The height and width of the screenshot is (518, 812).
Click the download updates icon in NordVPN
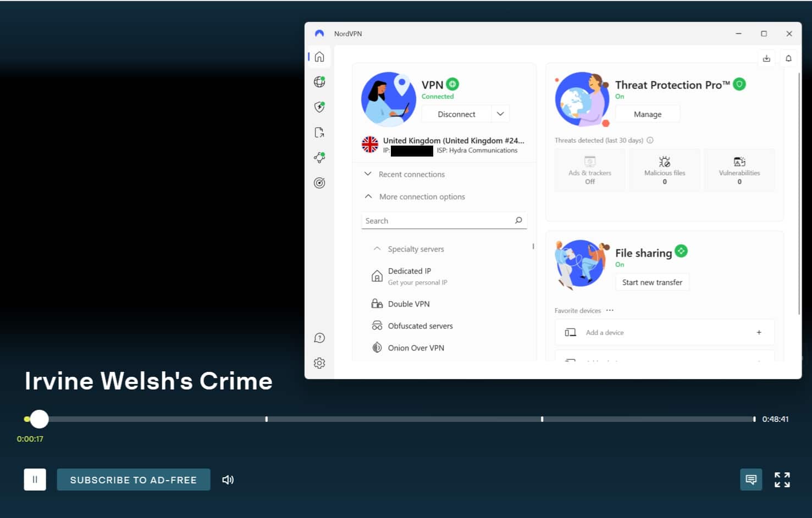(x=766, y=58)
